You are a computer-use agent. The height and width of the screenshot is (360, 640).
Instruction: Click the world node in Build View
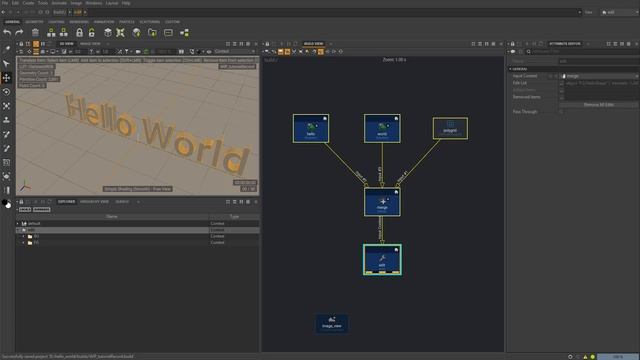(382, 128)
